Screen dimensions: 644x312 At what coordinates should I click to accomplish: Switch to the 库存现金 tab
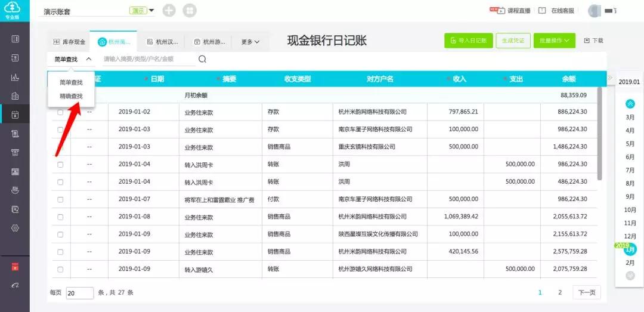tap(69, 42)
